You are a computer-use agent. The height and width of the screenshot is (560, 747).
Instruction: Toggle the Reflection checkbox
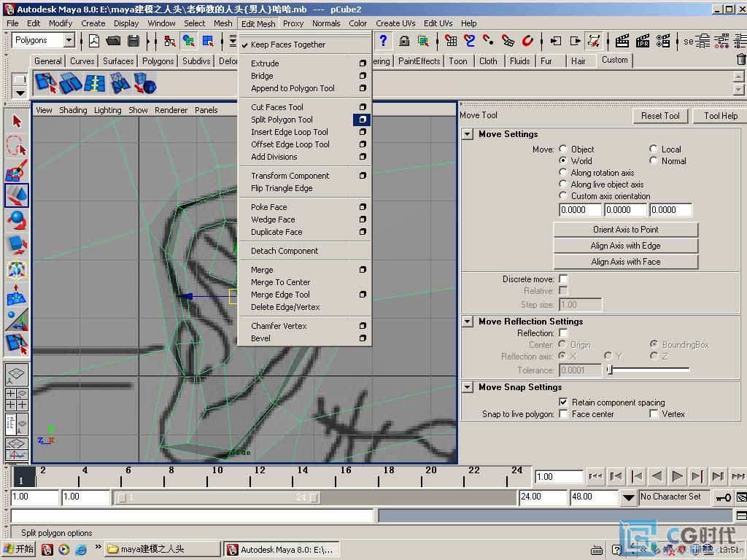[564, 332]
